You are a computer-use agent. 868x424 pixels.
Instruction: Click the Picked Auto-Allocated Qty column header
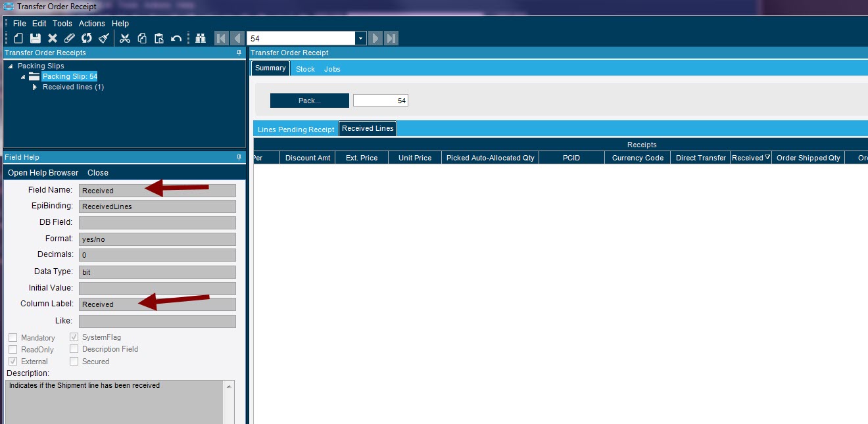(491, 158)
